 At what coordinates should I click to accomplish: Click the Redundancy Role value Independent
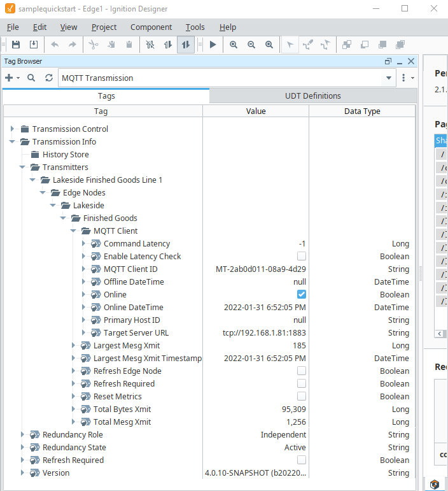click(283, 434)
